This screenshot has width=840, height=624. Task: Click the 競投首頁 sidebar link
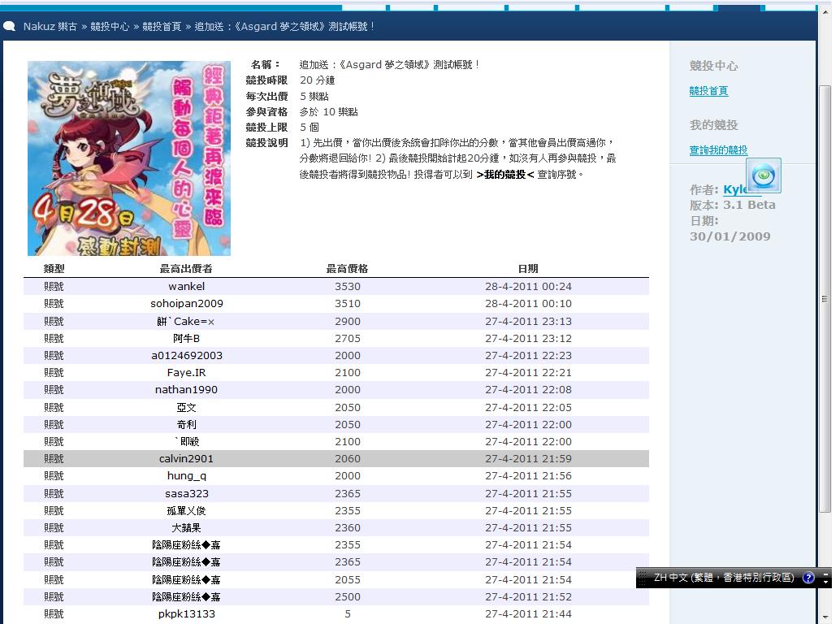(708, 91)
